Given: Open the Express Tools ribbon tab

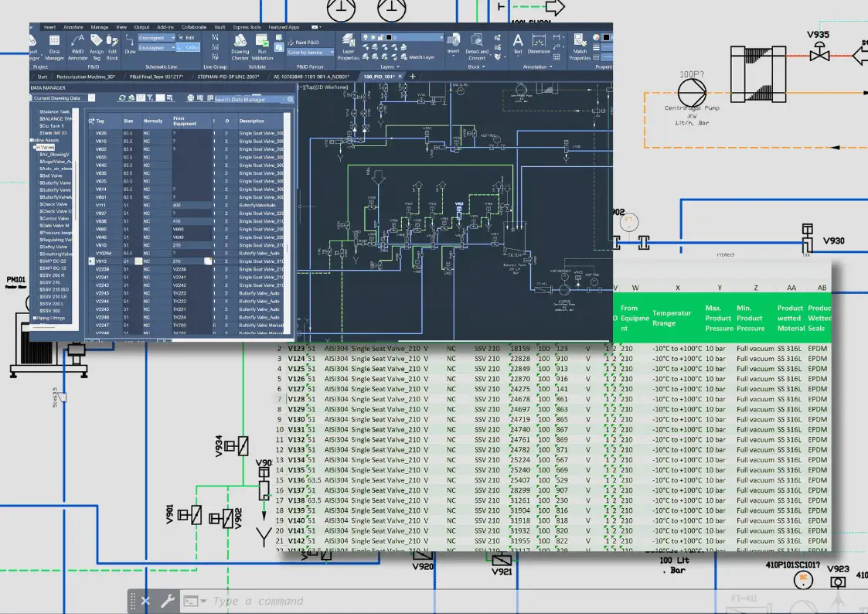Looking at the screenshot, I should pyautogui.click(x=247, y=26).
